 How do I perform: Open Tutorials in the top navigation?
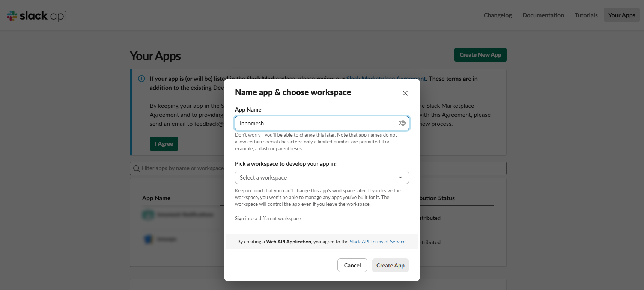[x=586, y=15]
